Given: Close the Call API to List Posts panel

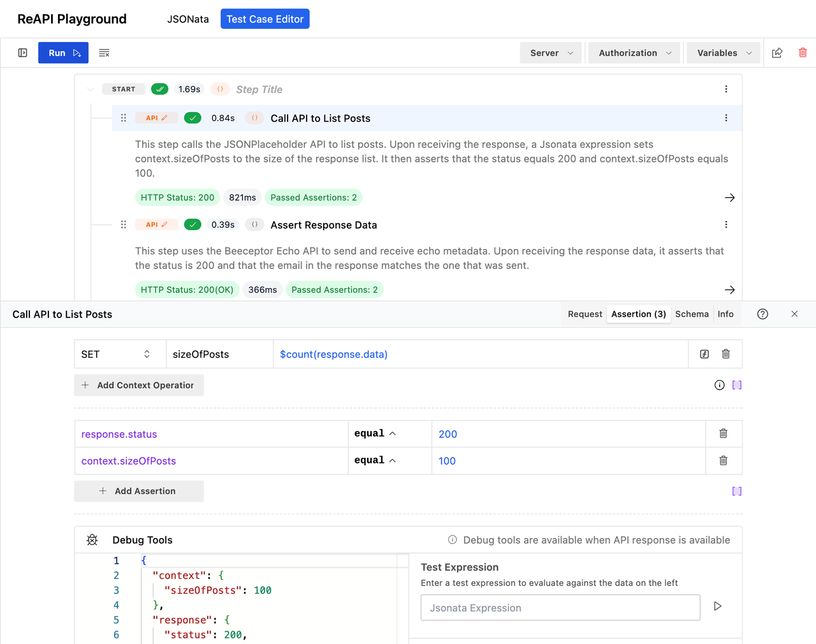Looking at the screenshot, I should [x=794, y=314].
